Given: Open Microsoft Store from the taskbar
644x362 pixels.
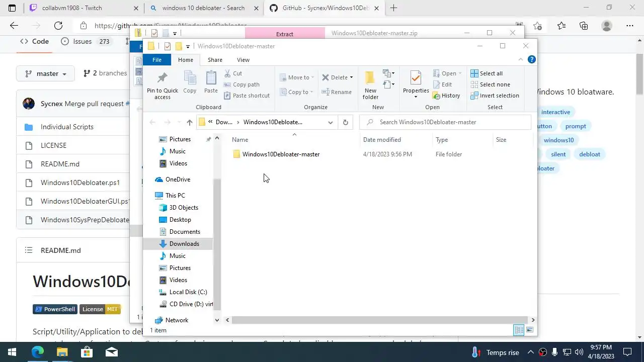Looking at the screenshot, I should pos(87,352).
